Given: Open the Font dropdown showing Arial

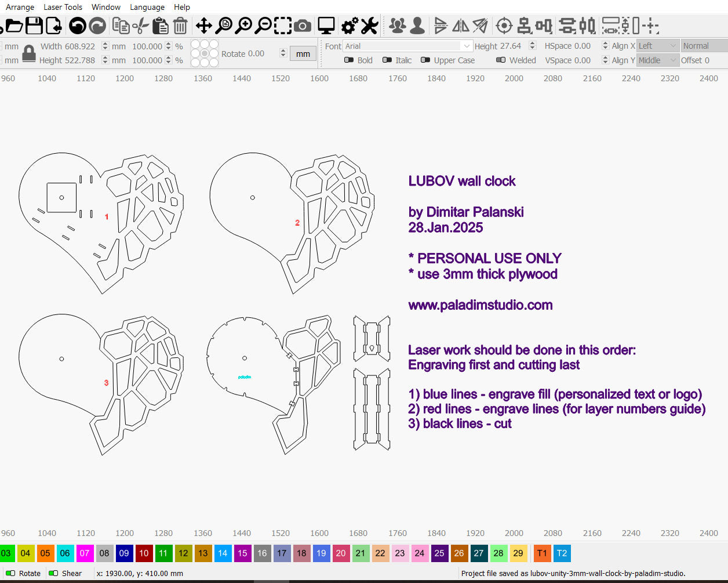Looking at the screenshot, I should [x=408, y=46].
